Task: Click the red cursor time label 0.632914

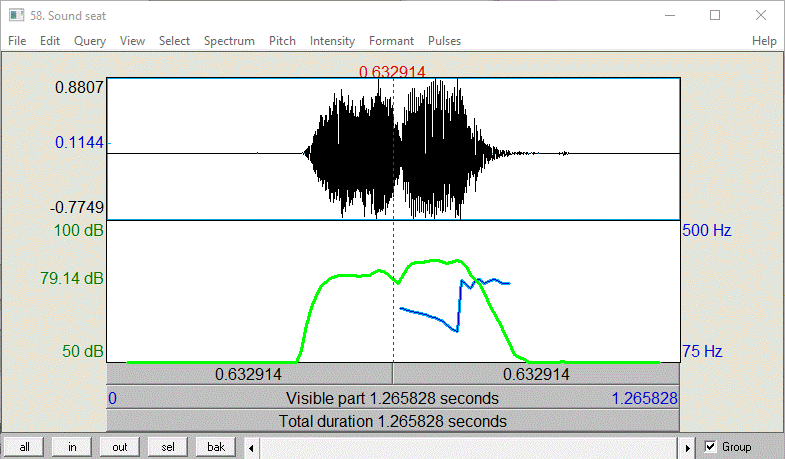Action: coord(392,72)
